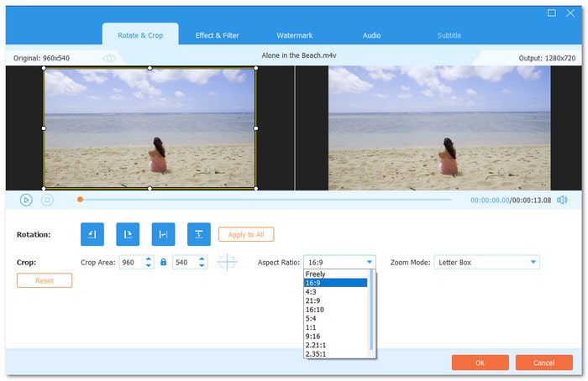This screenshot has height=381, width=588.
Task: Open the Subtitle tab
Action: (449, 35)
